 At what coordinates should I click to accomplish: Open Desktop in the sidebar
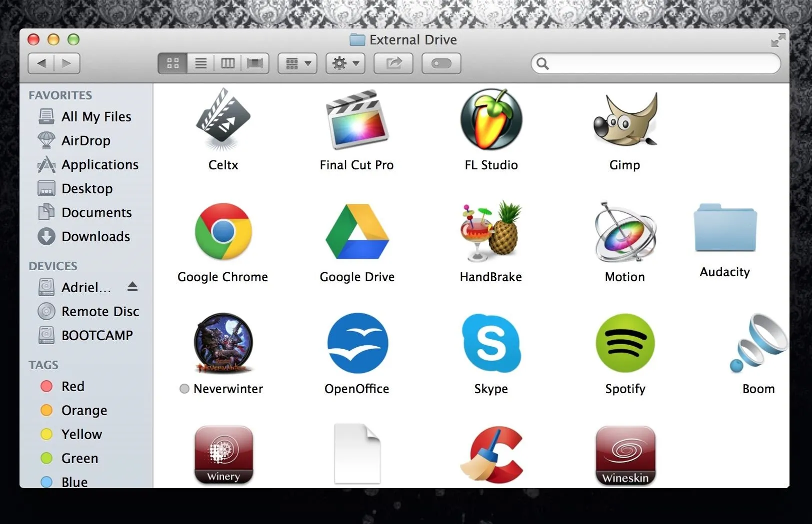[x=86, y=188]
